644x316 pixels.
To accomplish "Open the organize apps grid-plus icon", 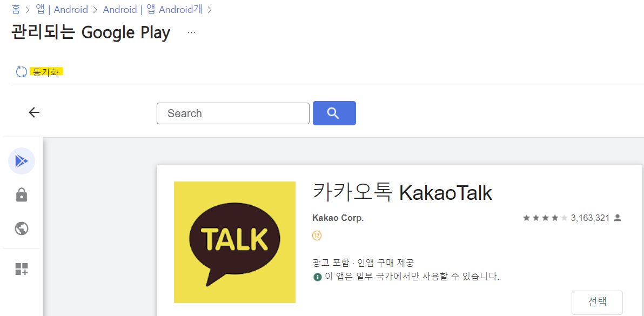I will [x=22, y=269].
